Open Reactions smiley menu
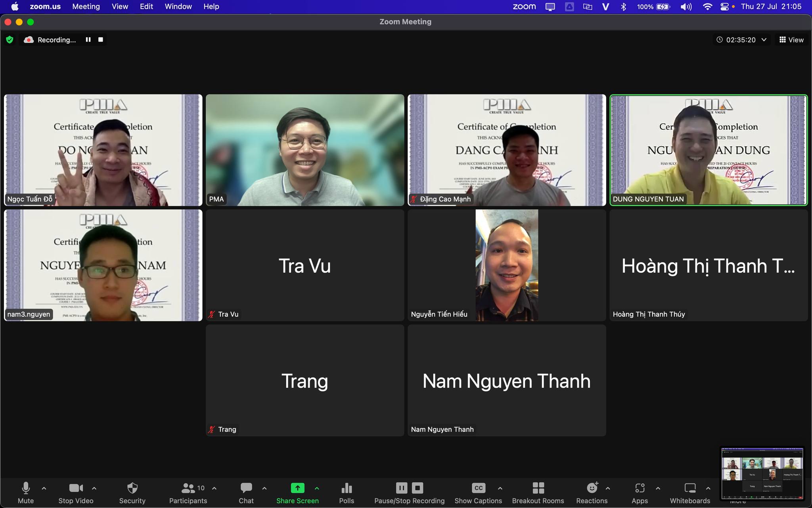This screenshot has width=812, height=508. (x=592, y=493)
